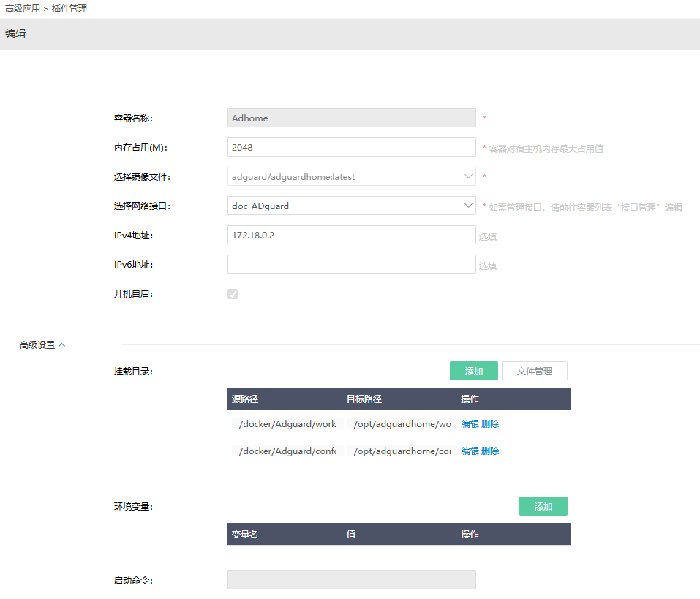Click the 变量名 column header
Image resolution: width=700 pixels, height=599 pixels.
click(245, 535)
